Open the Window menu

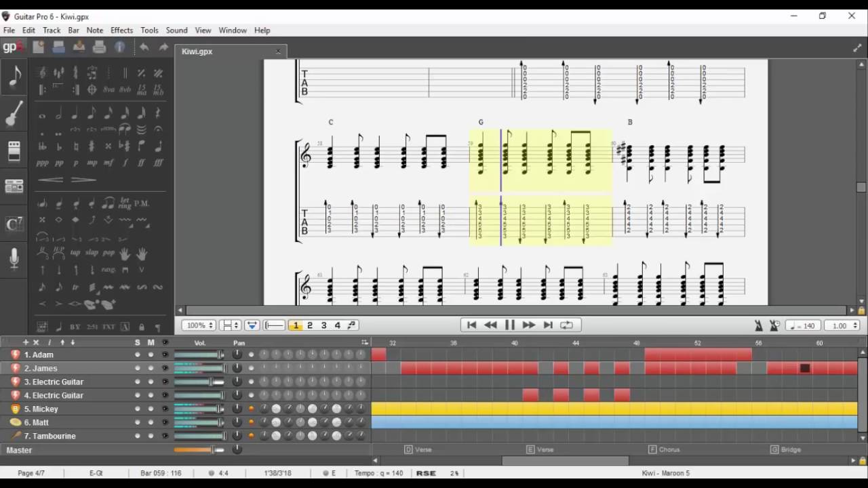pyautogui.click(x=233, y=30)
